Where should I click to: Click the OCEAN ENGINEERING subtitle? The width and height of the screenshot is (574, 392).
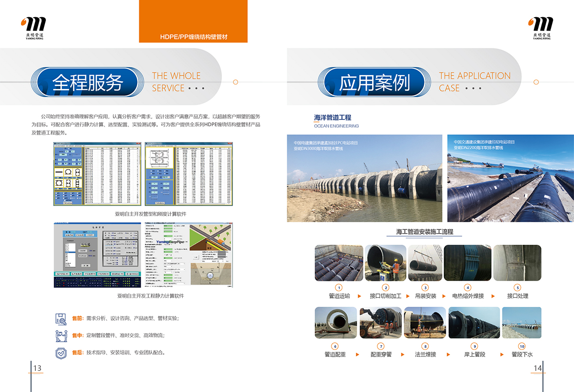point(336,126)
